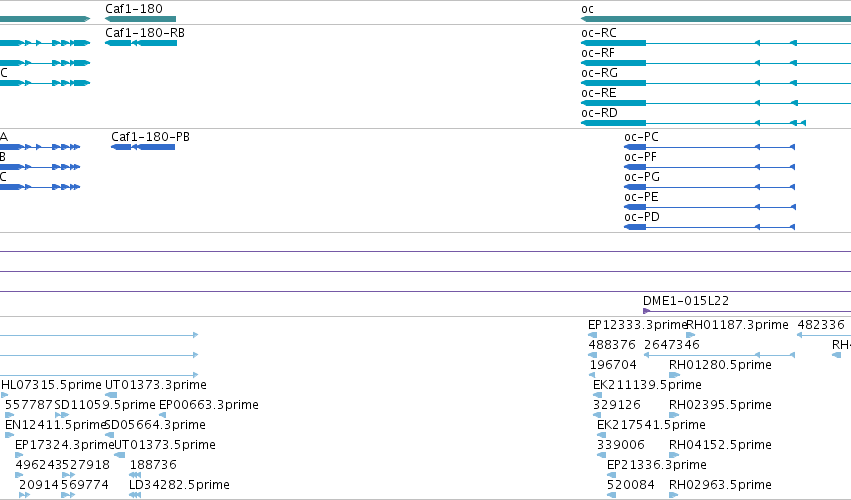Open EST EK217541.5prime label

pos(651,425)
